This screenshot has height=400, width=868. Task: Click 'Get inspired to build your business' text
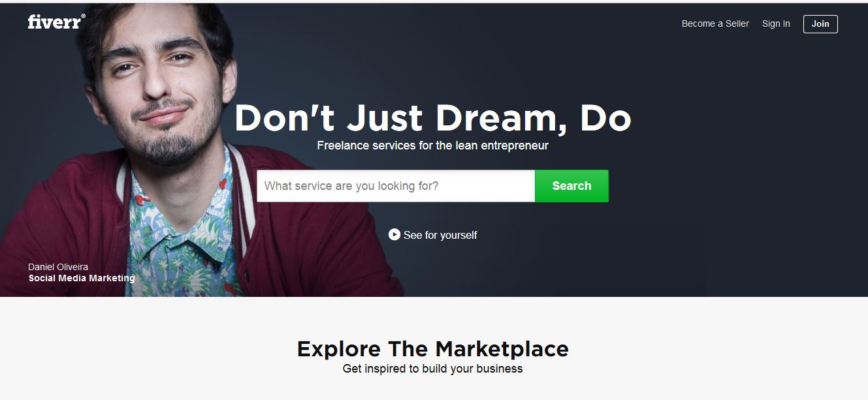(432, 369)
